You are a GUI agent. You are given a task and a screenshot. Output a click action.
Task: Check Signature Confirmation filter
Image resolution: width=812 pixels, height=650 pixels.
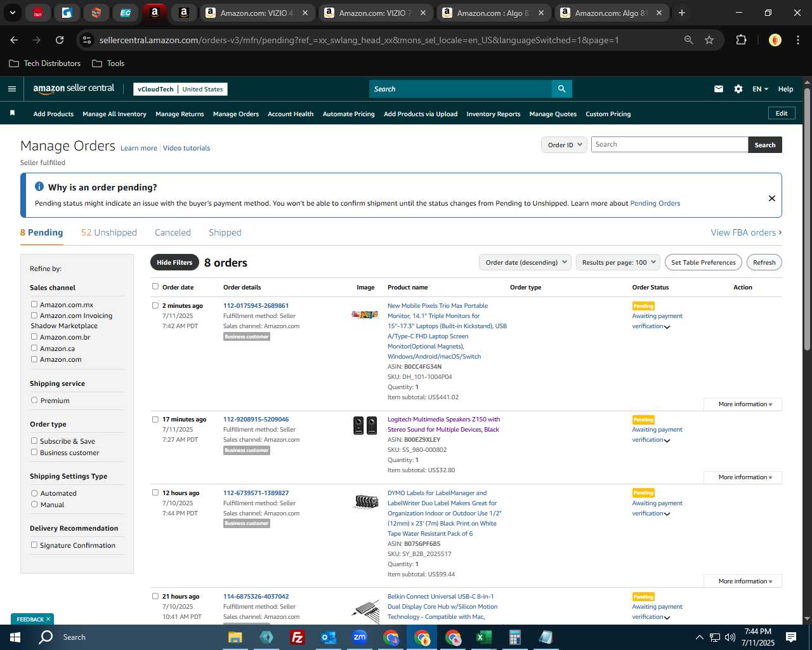click(34, 545)
